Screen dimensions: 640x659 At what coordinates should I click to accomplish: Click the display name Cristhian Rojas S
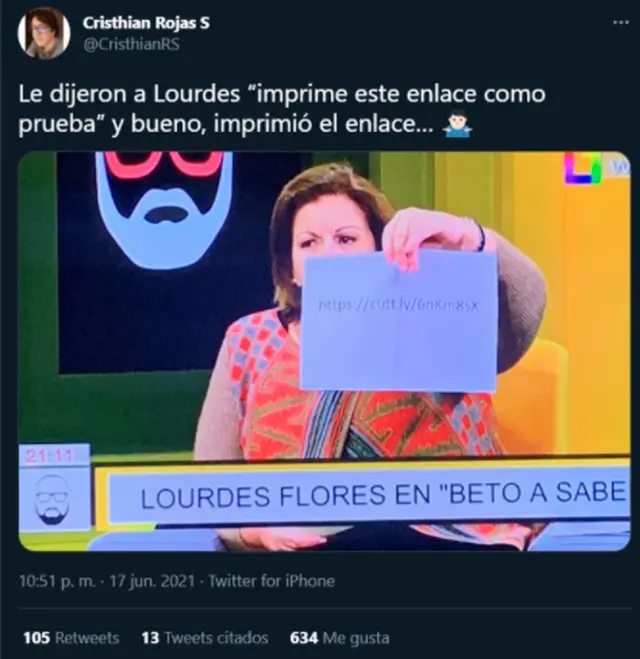(146, 23)
